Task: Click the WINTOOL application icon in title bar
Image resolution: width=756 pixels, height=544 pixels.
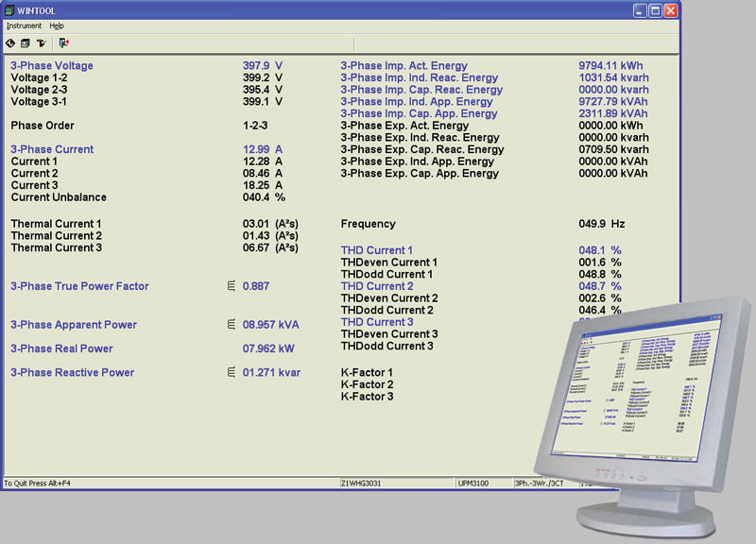Action: coord(11,10)
